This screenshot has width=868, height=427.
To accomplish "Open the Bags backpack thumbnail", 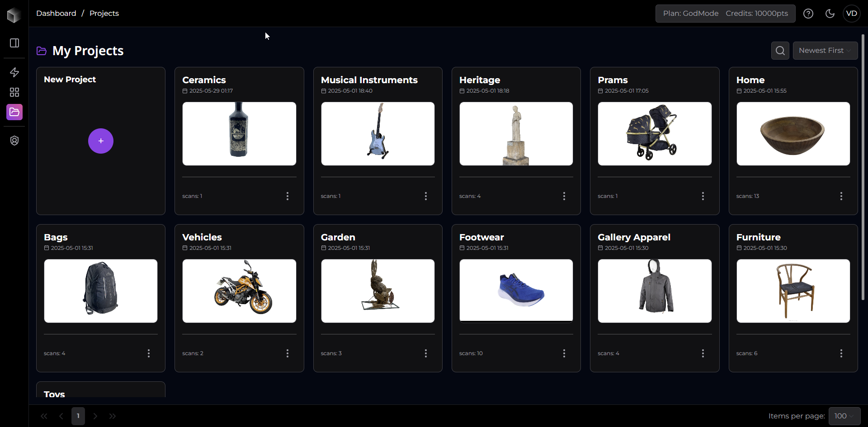I will click(x=101, y=291).
